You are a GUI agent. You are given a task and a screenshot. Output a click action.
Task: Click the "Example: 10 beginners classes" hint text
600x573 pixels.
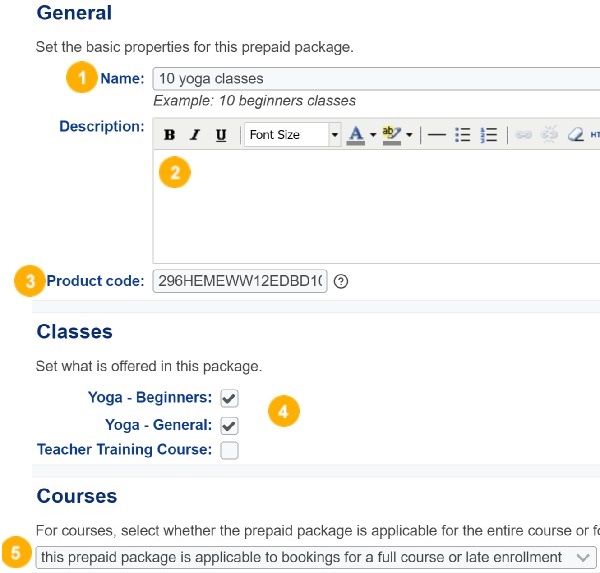[254, 101]
